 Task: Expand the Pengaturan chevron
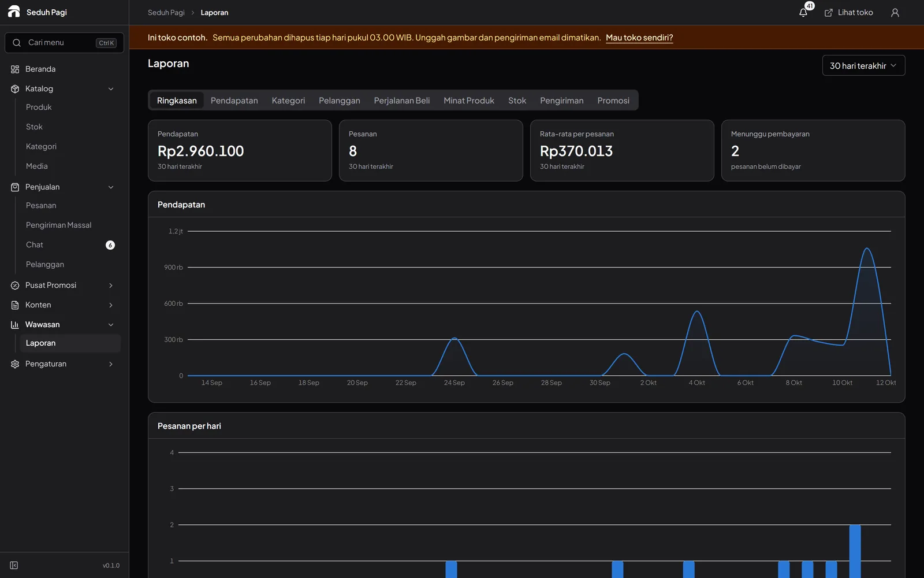tap(111, 364)
